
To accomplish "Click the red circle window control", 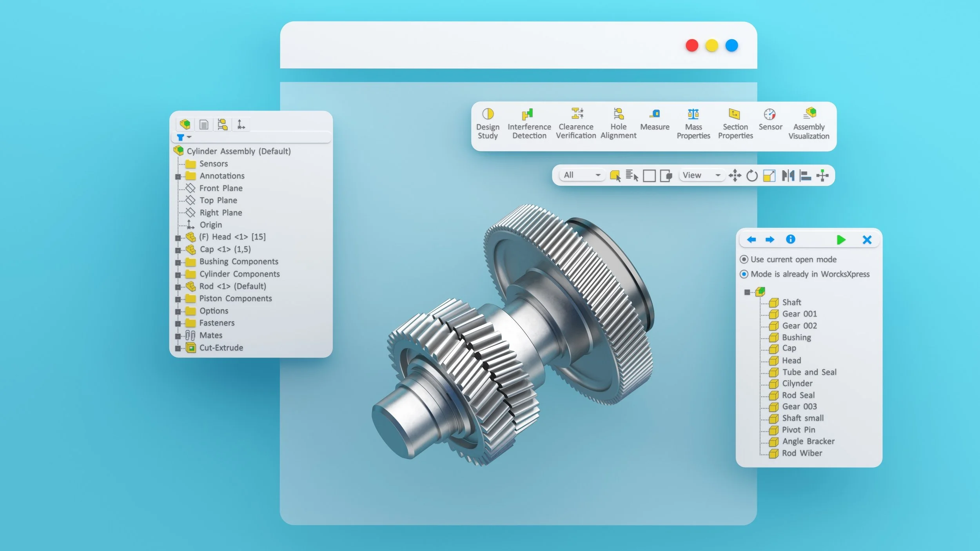I will coord(692,45).
